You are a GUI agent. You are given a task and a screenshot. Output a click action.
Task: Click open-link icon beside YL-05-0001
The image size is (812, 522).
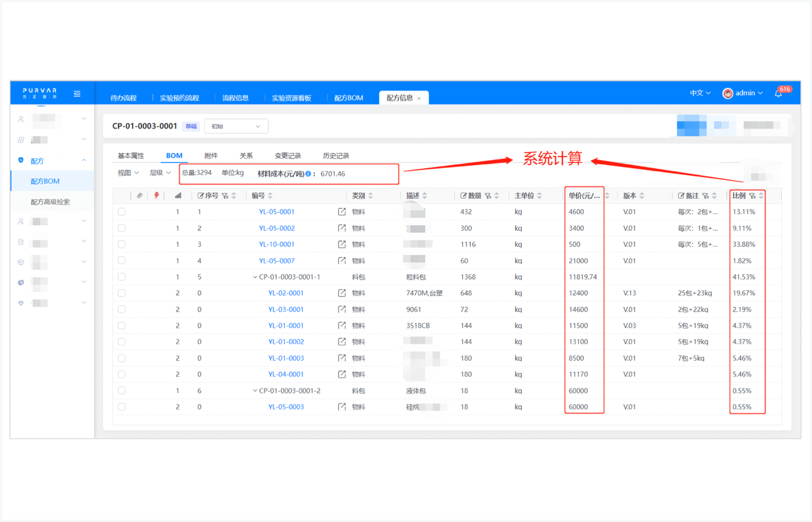342,212
